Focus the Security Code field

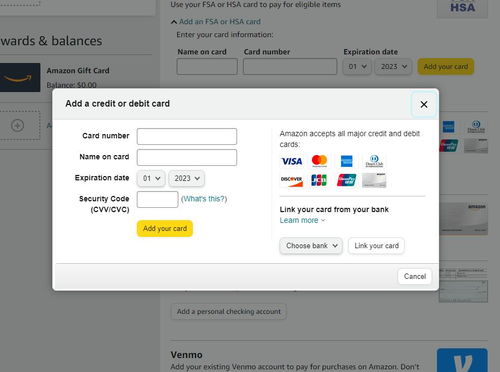tap(157, 199)
